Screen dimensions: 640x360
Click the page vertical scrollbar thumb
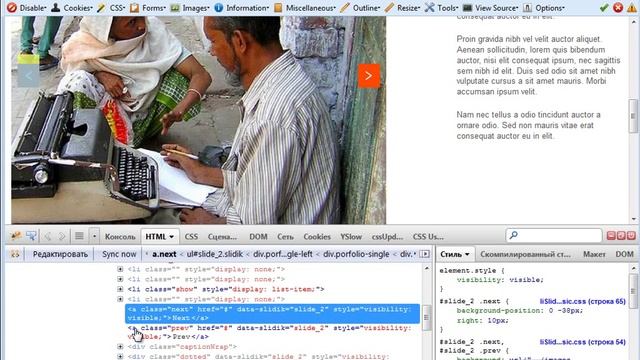coord(633,116)
